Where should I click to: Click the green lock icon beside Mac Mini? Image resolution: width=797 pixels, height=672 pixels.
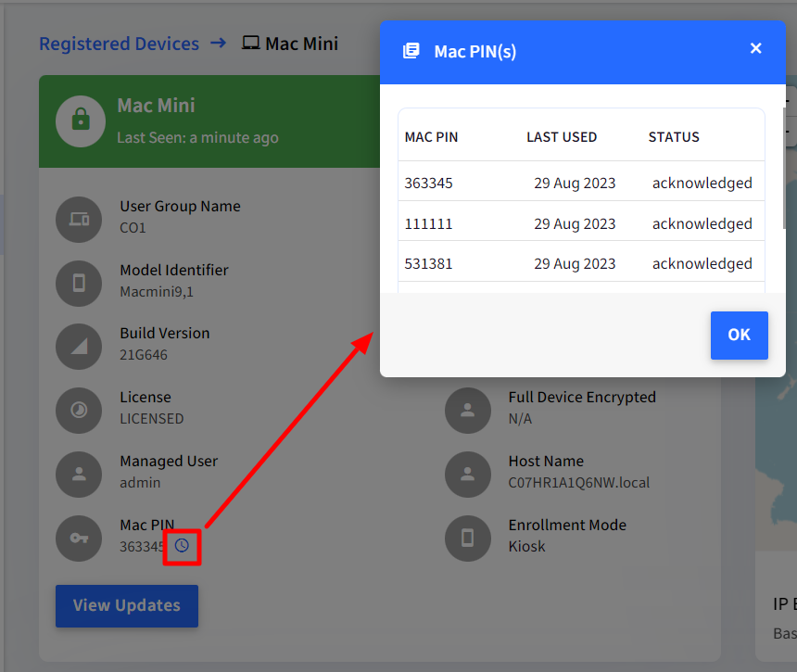81,121
